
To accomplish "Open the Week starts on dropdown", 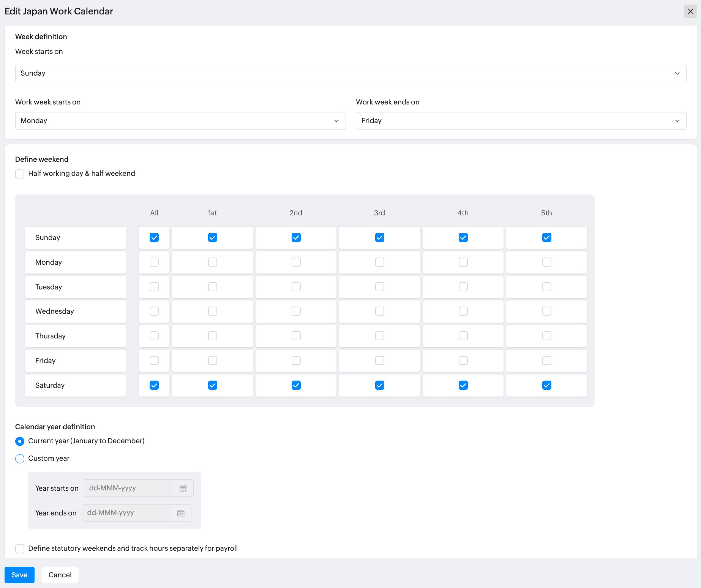I will tap(350, 73).
